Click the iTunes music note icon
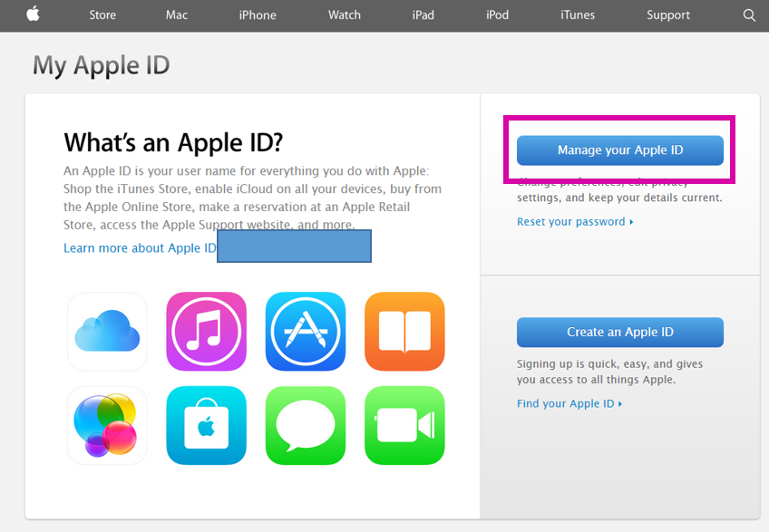The width and height of the screenshot is (769, 532). [x=207, y=332]
